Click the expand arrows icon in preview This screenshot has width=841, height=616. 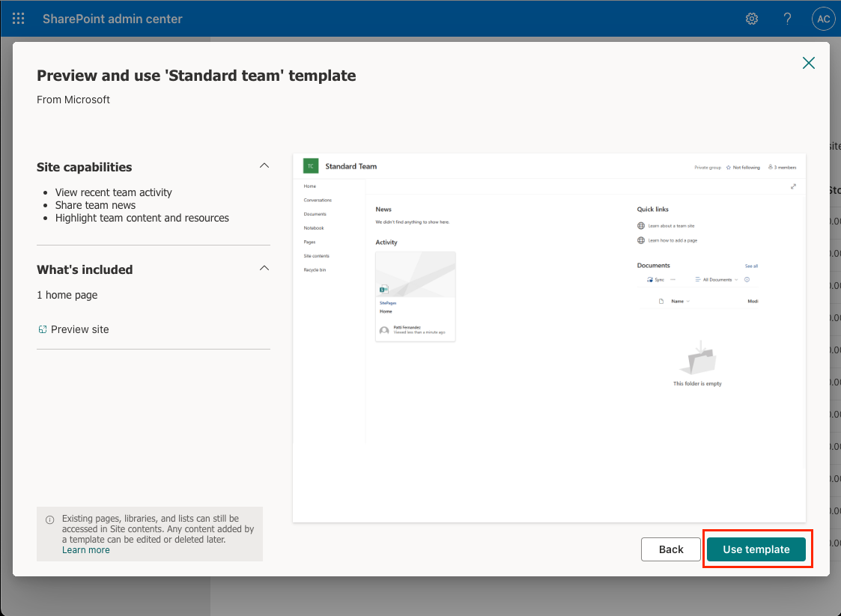coord(793,186)
